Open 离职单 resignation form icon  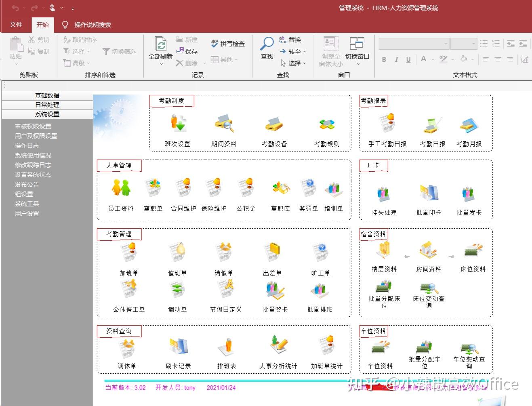[x=153, y=187]
